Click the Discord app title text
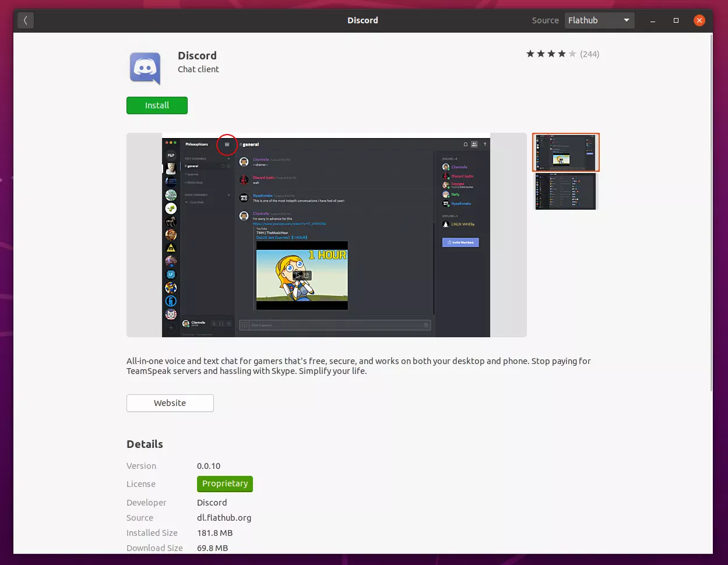 (197, 55)
